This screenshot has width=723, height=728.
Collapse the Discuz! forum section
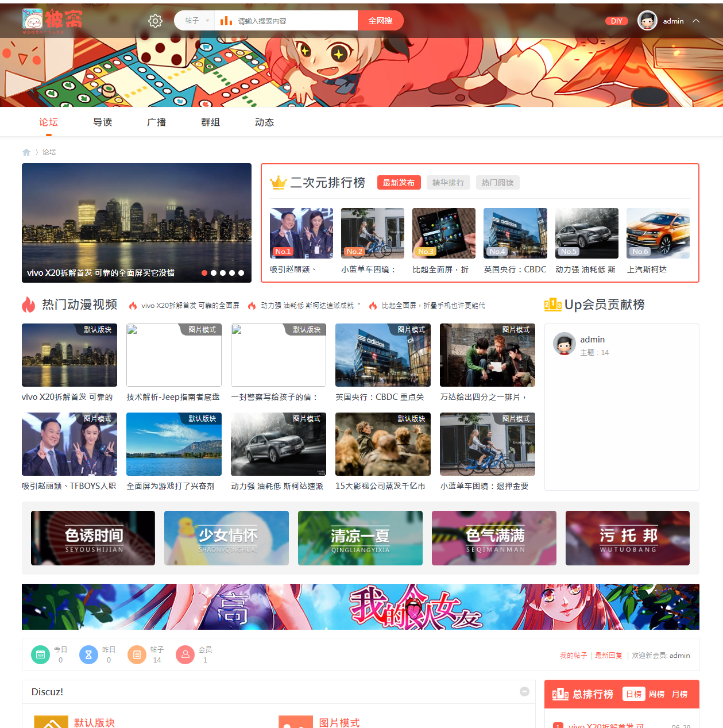coord(524,692)
